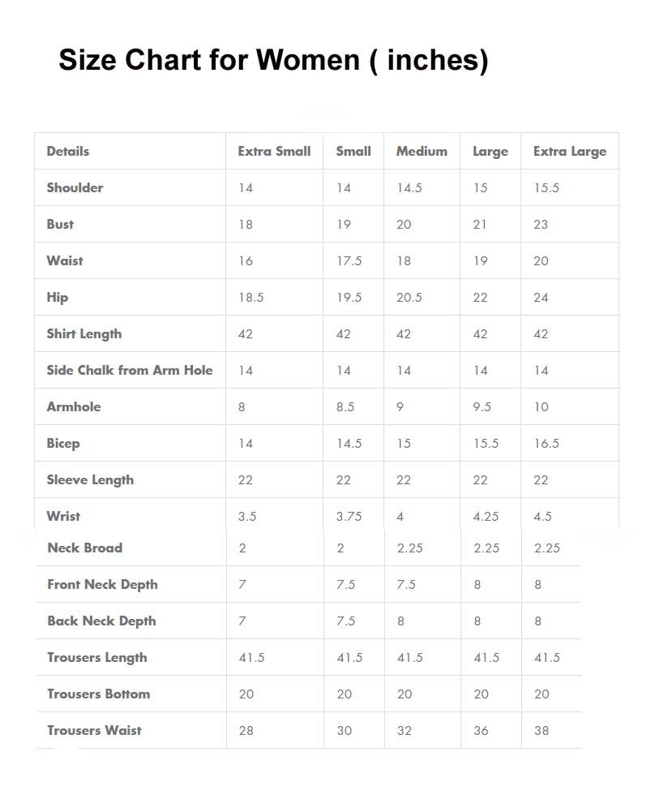Image resolution: width=668 pixels, height=812 pixels.
Task: Click the Bicep value 16.5 for Extra Large
Action: pos(546,443)
